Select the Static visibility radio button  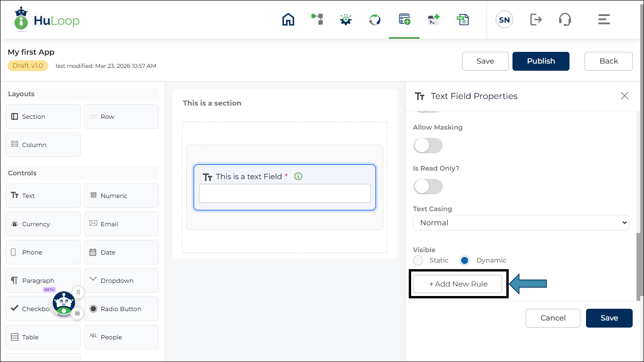[x=418, y=260]
